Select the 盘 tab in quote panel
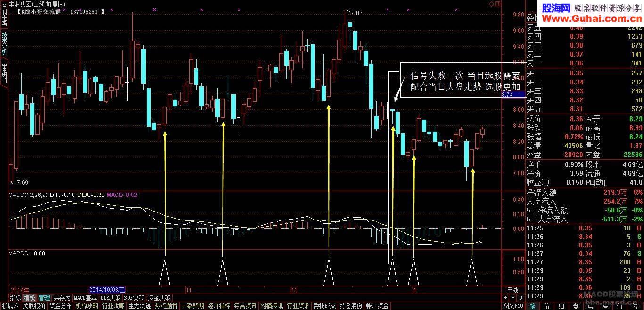Viewport: 644px width, 310px height. [576, 306]
